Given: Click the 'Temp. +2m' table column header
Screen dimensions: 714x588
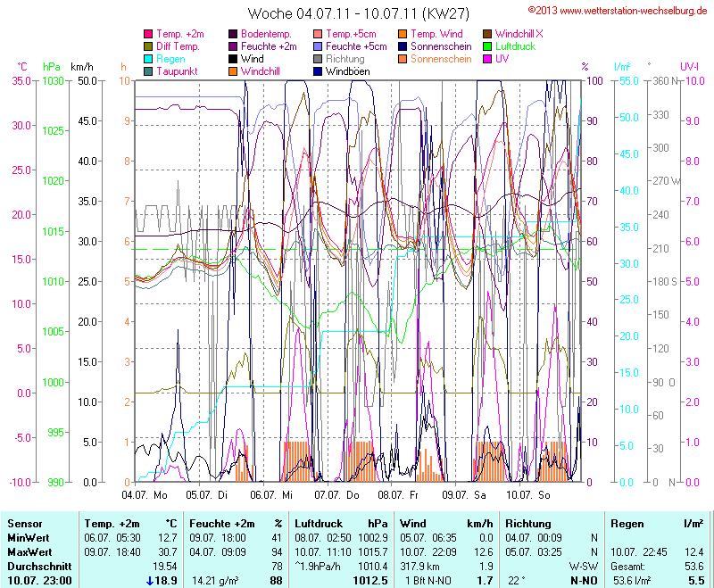Looking at the screenshot, I should point(112,524).
